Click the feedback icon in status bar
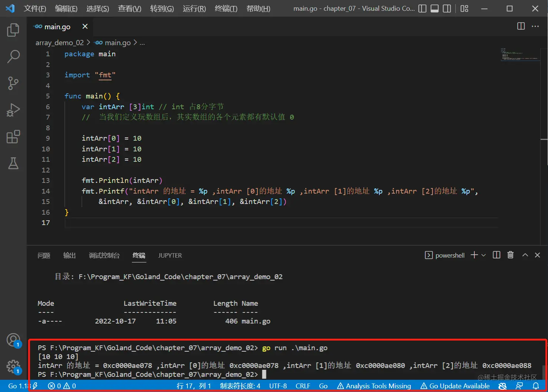The image size is (548, 392). pyautogui.click(x=519, y=386)
